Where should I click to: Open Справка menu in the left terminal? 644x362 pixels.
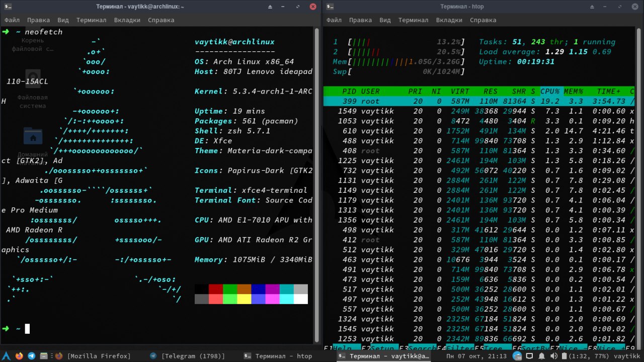coord(161,20)
